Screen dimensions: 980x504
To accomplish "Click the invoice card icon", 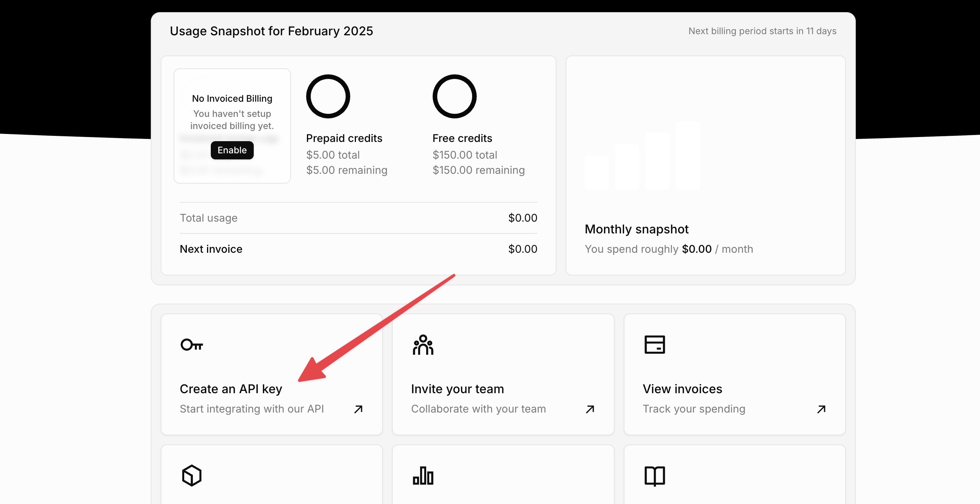I will [655, 345].
